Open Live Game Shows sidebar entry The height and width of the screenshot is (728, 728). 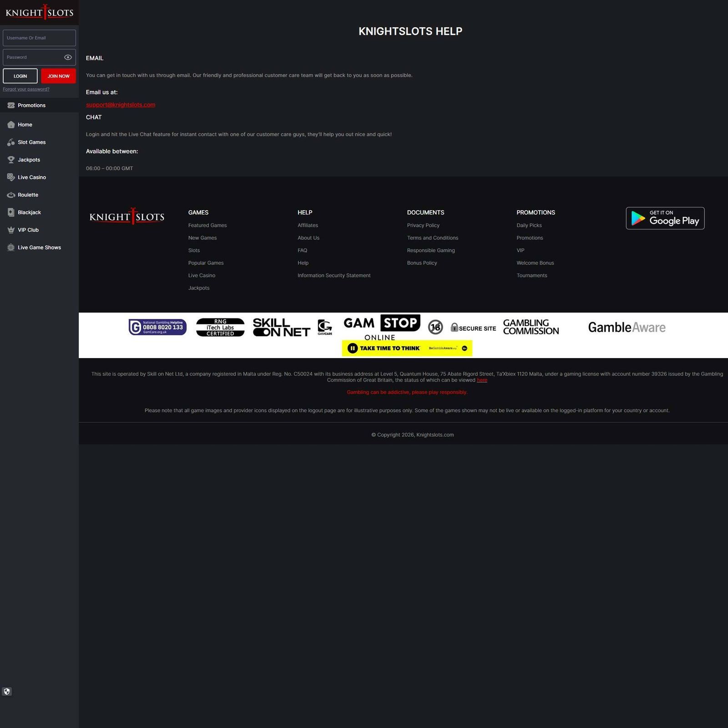pos(39,248)
